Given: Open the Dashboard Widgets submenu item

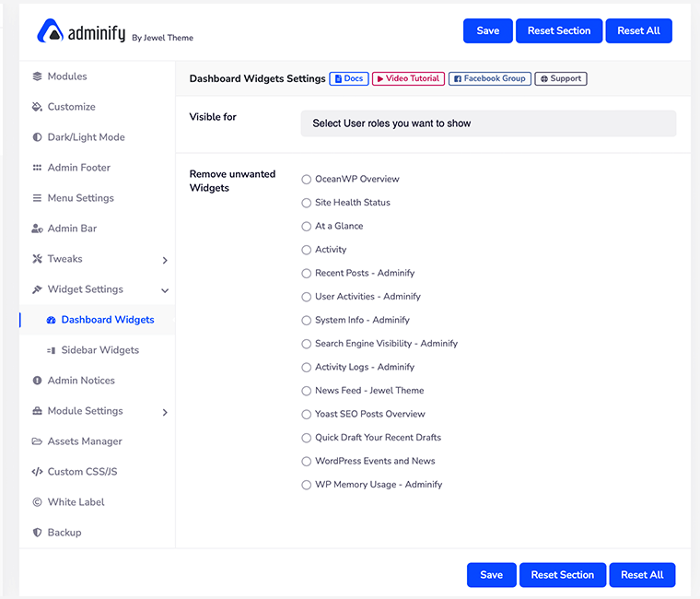Looking at the screenshot, I should point(98,320).
